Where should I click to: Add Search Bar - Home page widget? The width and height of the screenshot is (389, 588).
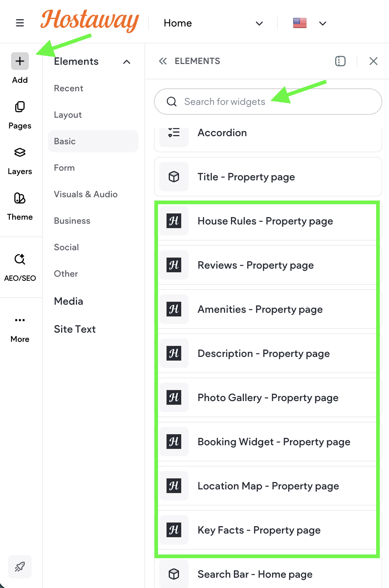[x=268, y=571]
